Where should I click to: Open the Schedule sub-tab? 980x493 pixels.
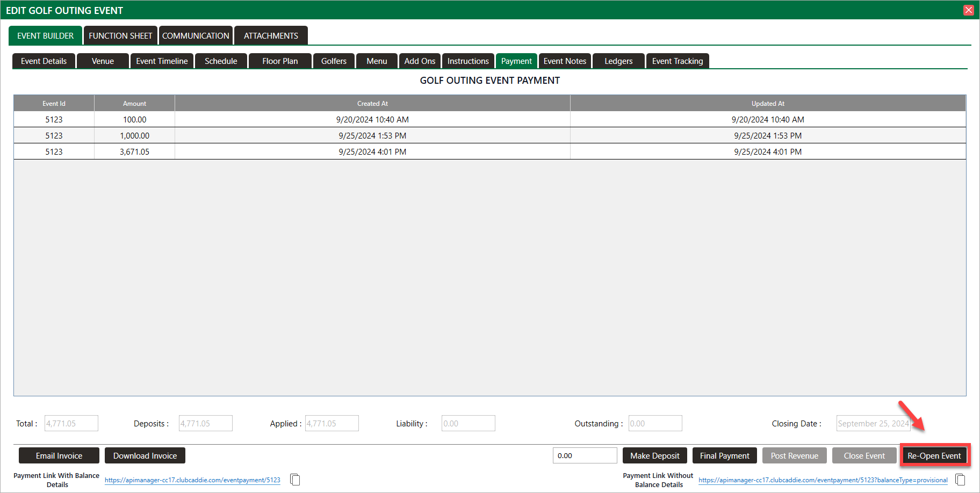pyautogui.click(x=221, y=61)
